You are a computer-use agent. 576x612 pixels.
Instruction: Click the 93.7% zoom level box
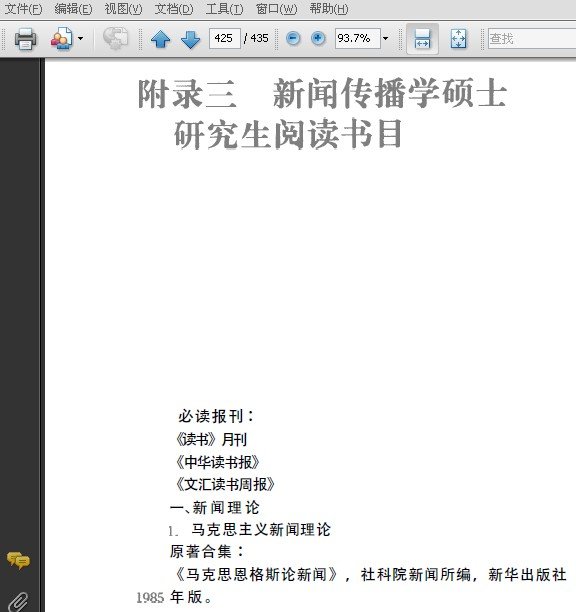coord(357,38)
